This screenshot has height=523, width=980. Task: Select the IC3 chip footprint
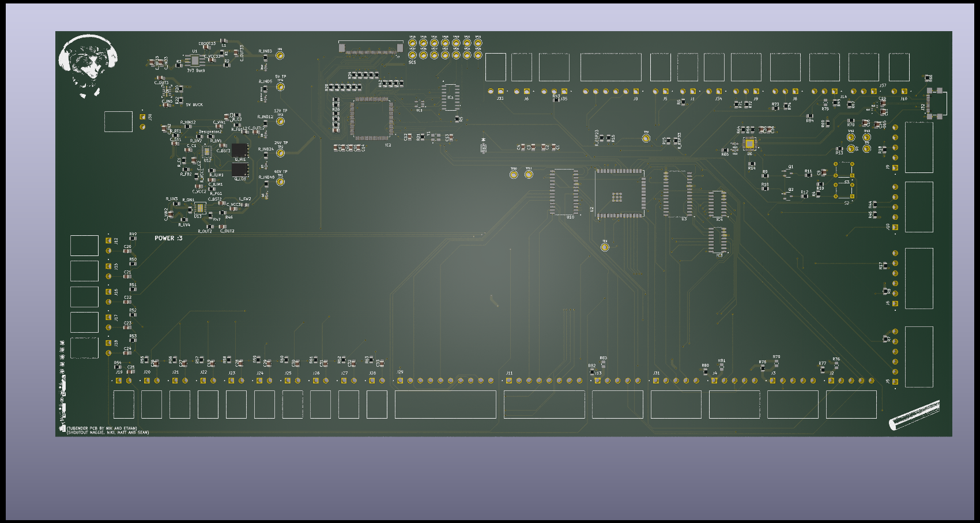[718, 240]
